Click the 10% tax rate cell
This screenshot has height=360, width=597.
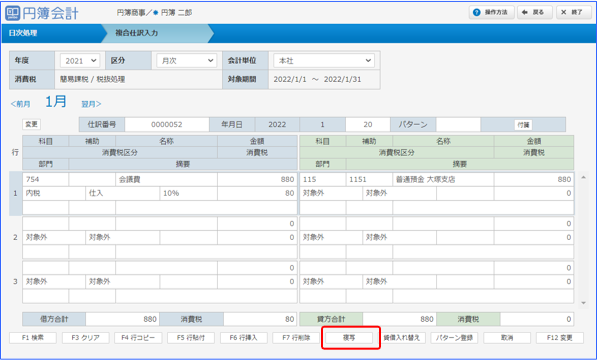point(188,193)
